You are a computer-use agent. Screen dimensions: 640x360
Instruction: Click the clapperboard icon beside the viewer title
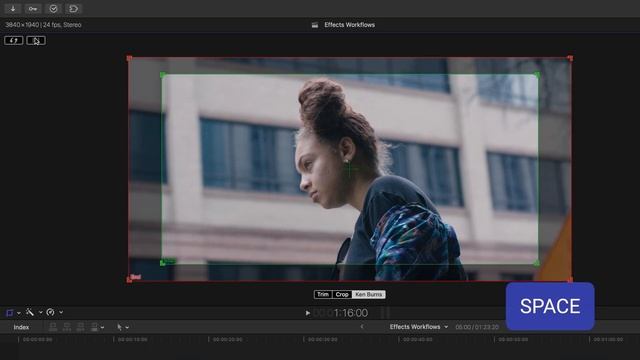click(315, 25)
